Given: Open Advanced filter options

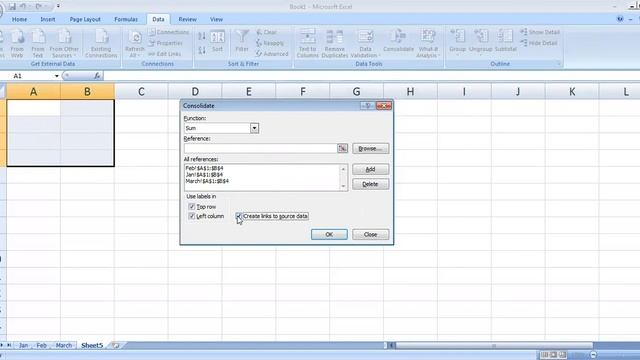Looking at the screenshot, I should tap(272, 53).
